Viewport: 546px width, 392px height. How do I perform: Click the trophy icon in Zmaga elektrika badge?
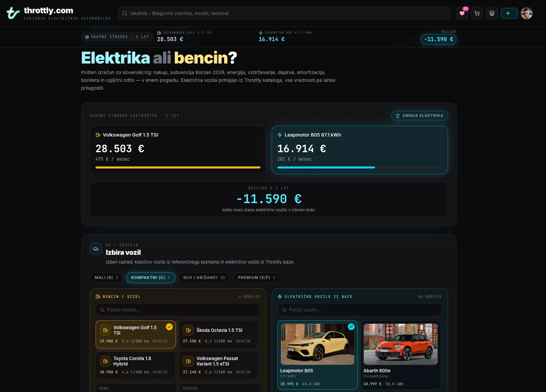[x=398, y=116]
